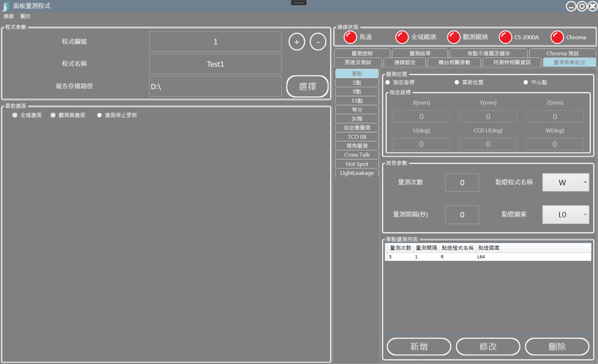
Task: Open the 連線設定 tab
Action: coord(405,62)
